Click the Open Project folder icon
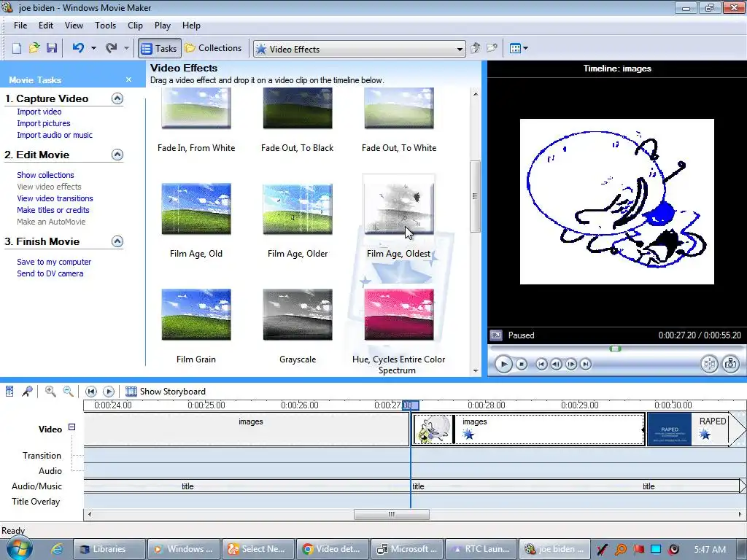The width and height of the screenshot is (747, 560). [34, 48]
